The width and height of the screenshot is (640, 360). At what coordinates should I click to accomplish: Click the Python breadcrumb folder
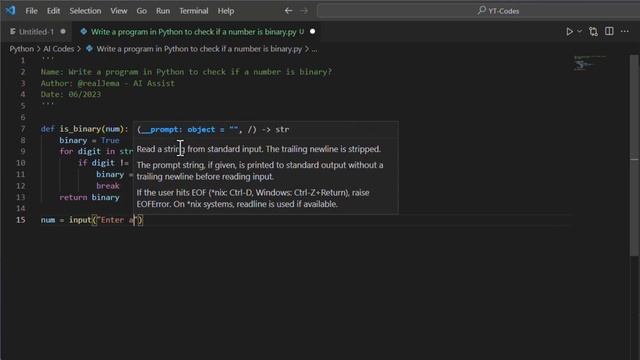(22, 49)
